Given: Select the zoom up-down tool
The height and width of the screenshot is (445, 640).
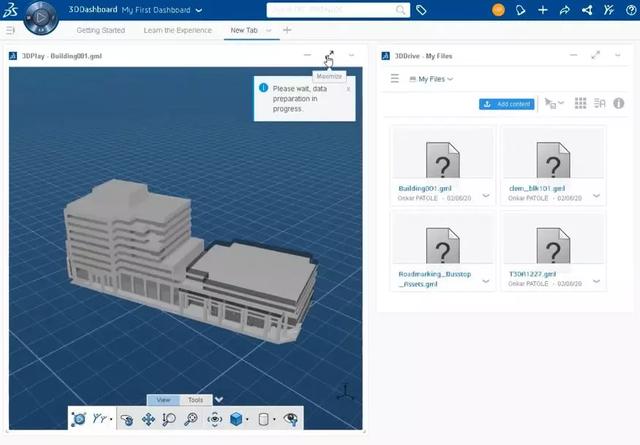Looking at the screenshot, I should tap(169, 419).
